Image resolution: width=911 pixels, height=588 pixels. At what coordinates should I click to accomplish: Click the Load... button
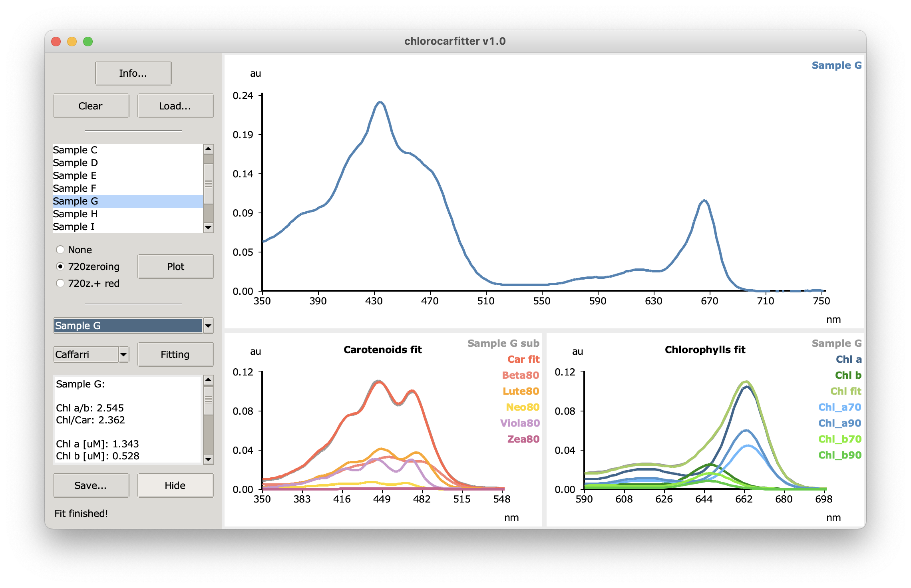[x=175, y=105]
